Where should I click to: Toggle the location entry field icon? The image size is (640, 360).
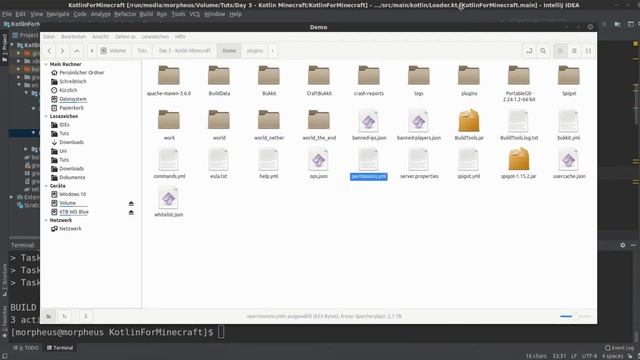pyautogui.click(x=529, y=51)
